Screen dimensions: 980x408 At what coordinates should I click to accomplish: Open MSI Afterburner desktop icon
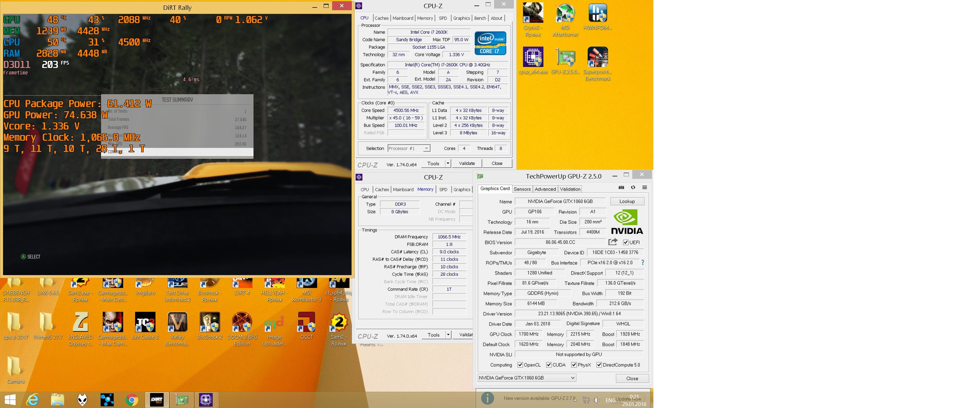tap(565, 20)
